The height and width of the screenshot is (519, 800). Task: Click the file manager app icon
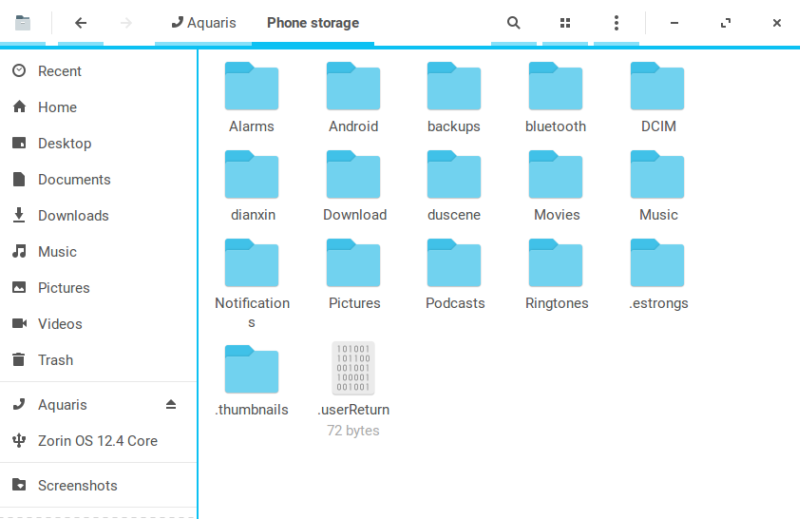click(x=22, y=23)
